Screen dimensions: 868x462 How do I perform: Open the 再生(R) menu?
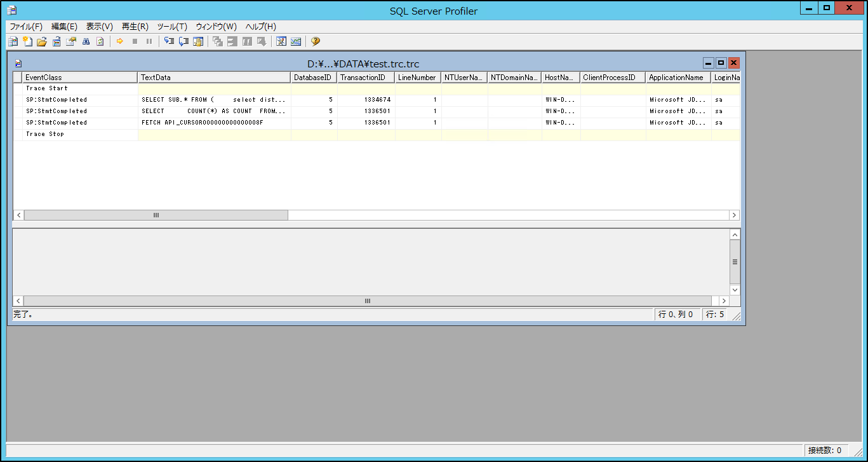point(135,27)
